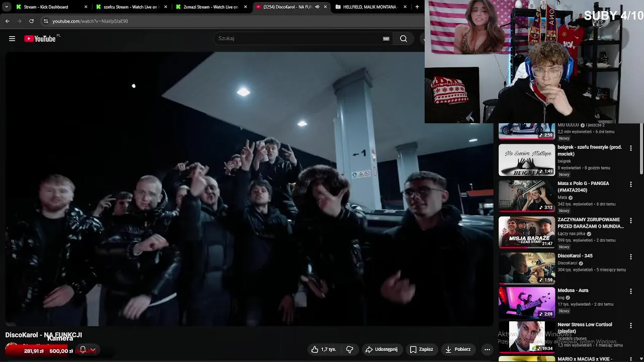644x362 pixels.
Task: Close the HELLFIELD, MALIK MONTANA tab
Action: tap(405, 7)
